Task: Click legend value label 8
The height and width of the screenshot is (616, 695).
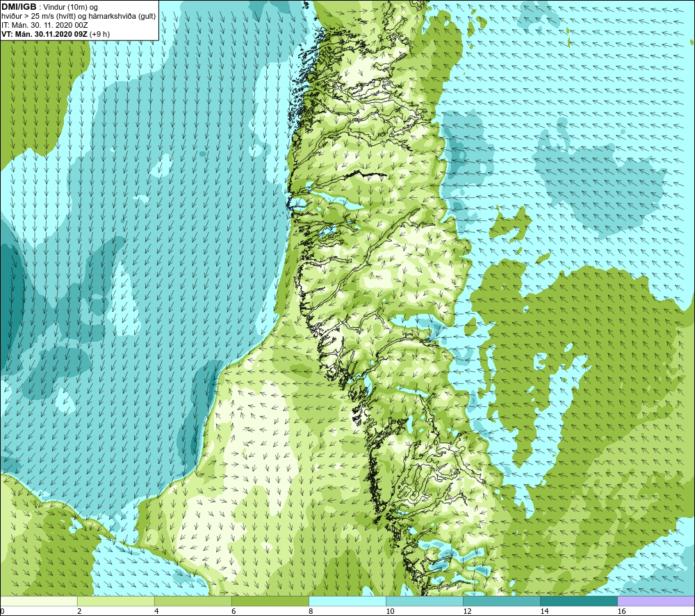Action: pos(311,611)
